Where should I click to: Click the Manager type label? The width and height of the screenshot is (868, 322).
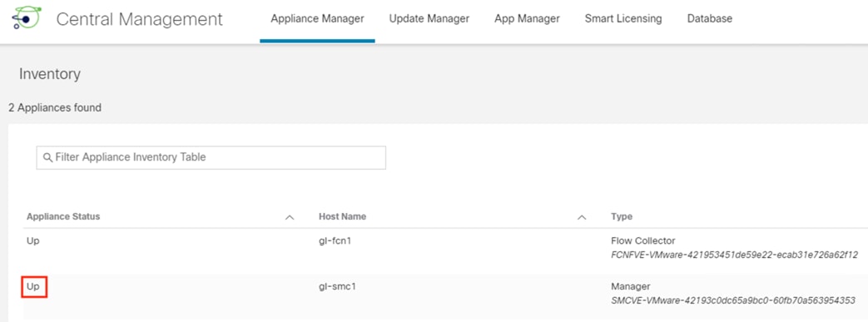tap(631, 286)
